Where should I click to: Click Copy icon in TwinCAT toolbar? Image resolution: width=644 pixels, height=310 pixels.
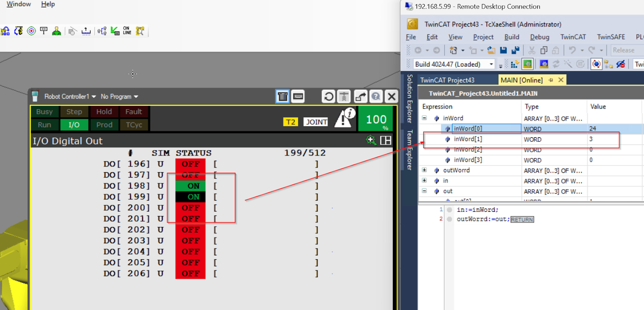click(544, 50)
